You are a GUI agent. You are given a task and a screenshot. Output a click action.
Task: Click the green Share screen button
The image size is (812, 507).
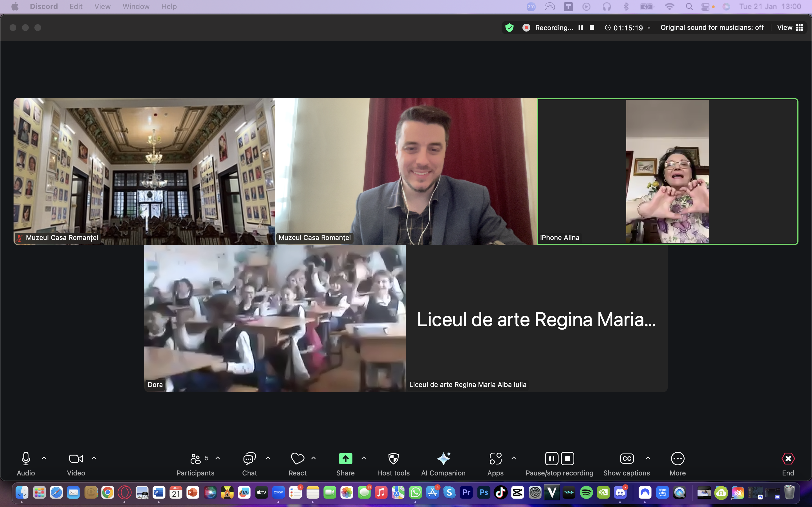click(x=345, y=459)
